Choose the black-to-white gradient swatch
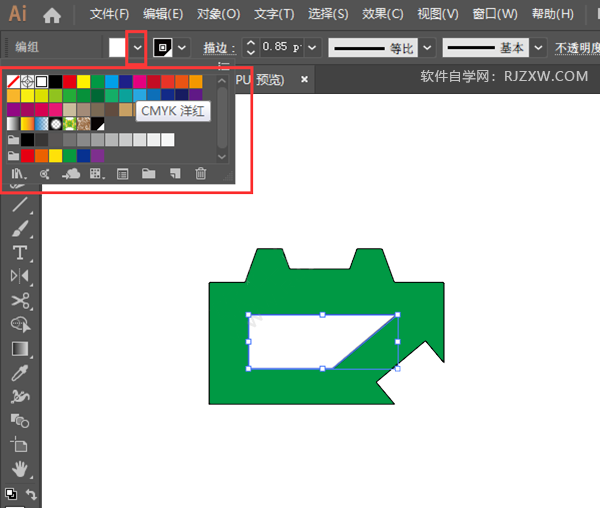600x508 pixels. pos(13,124)
